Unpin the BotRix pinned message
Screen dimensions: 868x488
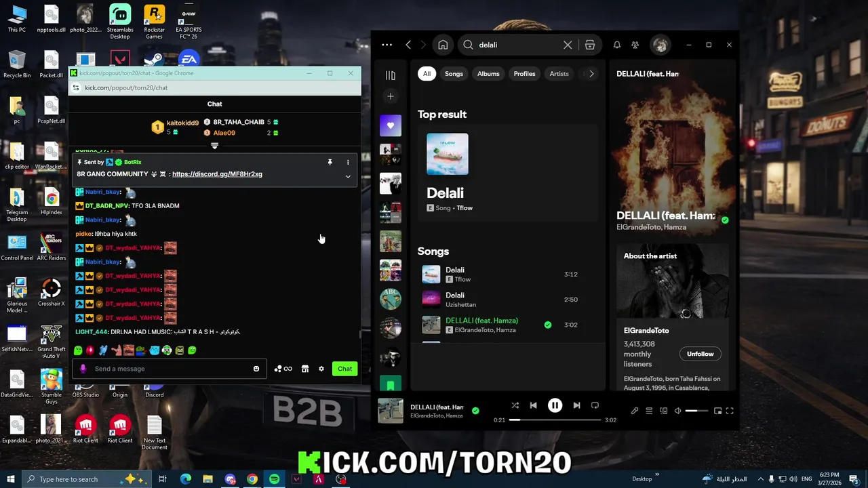[330, 163]
